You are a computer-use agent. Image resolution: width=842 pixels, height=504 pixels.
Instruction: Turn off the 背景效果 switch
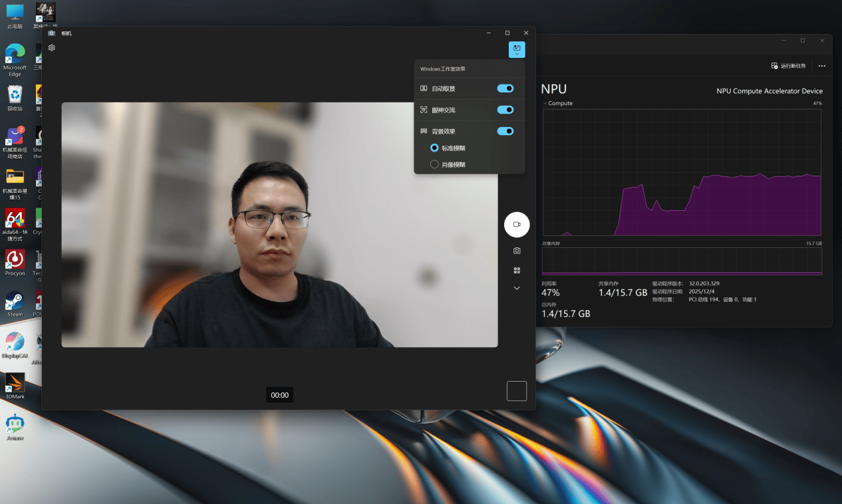[x=505, y=131]
